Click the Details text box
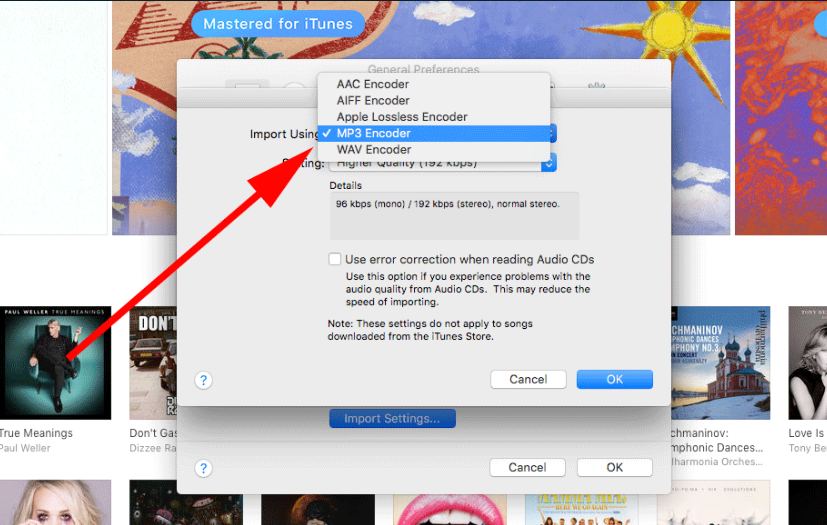Viewport: 827px width, 525px height. tap(455, 216)
